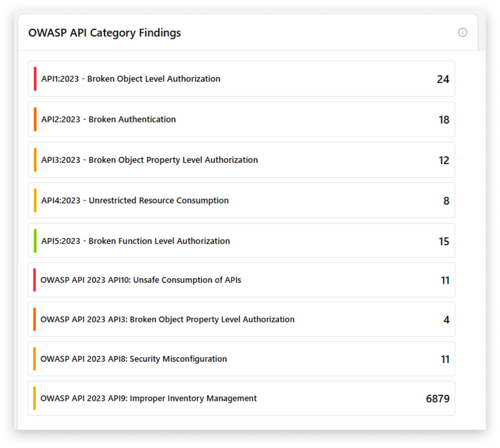Screen dimensions: 500x448
Task: Open the API3:2023 Broken Object Property Level Authorization entry
Action: [x=189, y=160]
